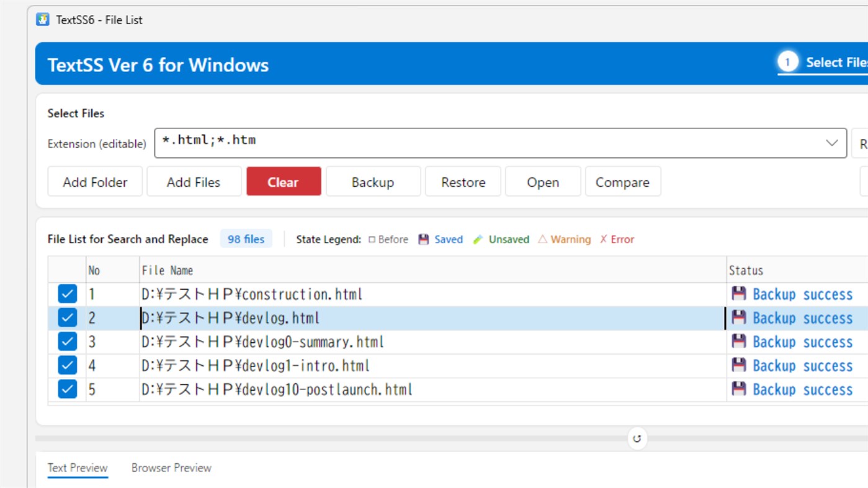868x488 pixels.
Task: Click into the extension filter text field
Action: pos(487,143)
